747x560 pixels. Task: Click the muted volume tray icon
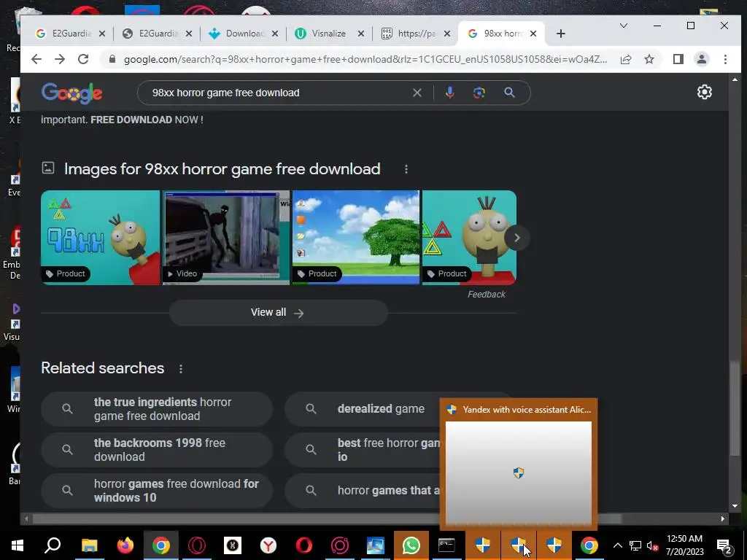coord(652,545)
